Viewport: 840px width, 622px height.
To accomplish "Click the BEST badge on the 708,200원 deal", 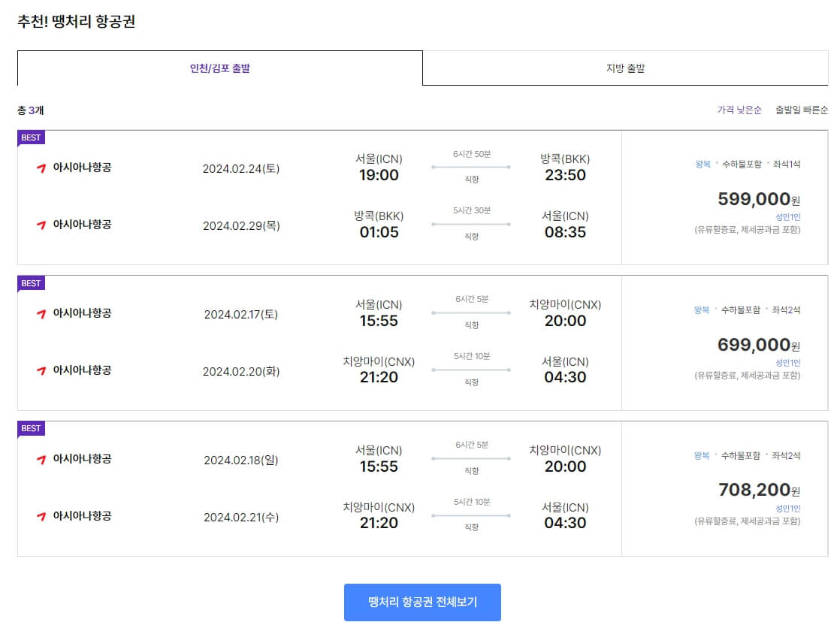I will click(30, 428).
